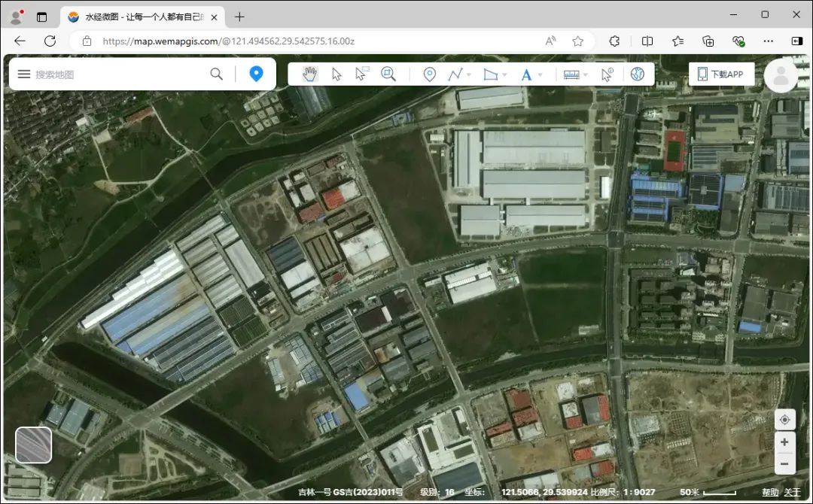Expand the polygon tool dropdown arrow
Viewport: 813px width, 504px height.
(x=504, y=74)
